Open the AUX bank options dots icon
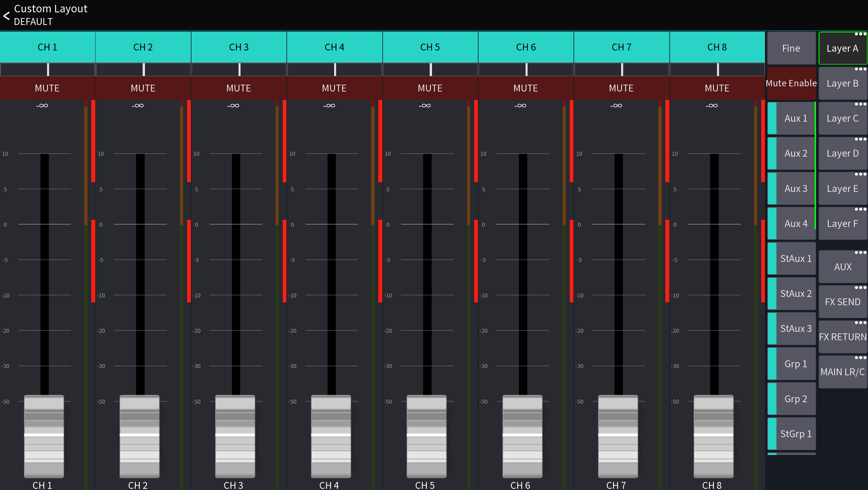Image resolution: width=868 pixels, height=490 pixels. tap(860, 252)
